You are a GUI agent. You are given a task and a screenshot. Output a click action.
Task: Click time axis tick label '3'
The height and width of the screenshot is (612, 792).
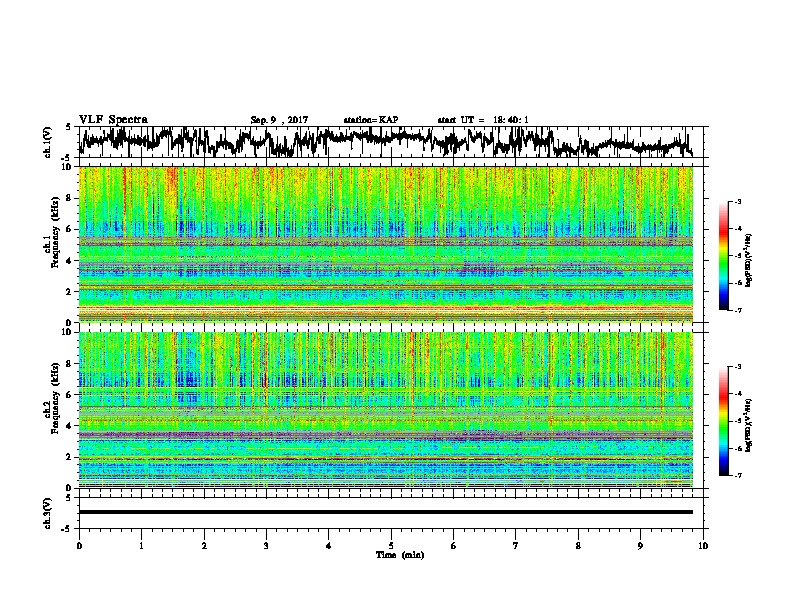266,546
